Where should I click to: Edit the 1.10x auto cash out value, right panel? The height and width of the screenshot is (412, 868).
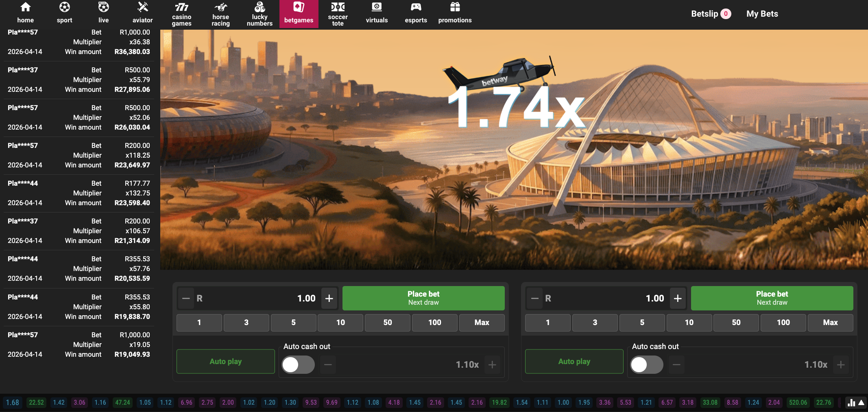click(x=759, y=364)
